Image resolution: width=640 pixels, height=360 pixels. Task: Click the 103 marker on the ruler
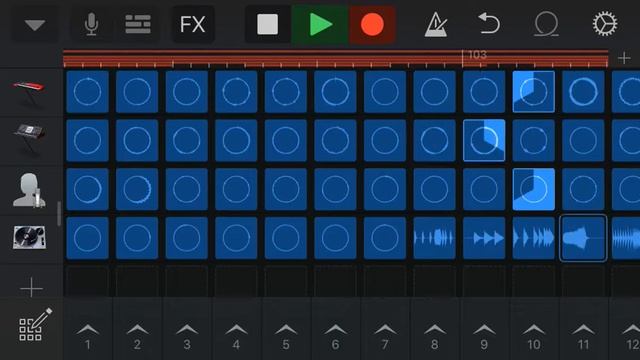[x=477, y=55]
